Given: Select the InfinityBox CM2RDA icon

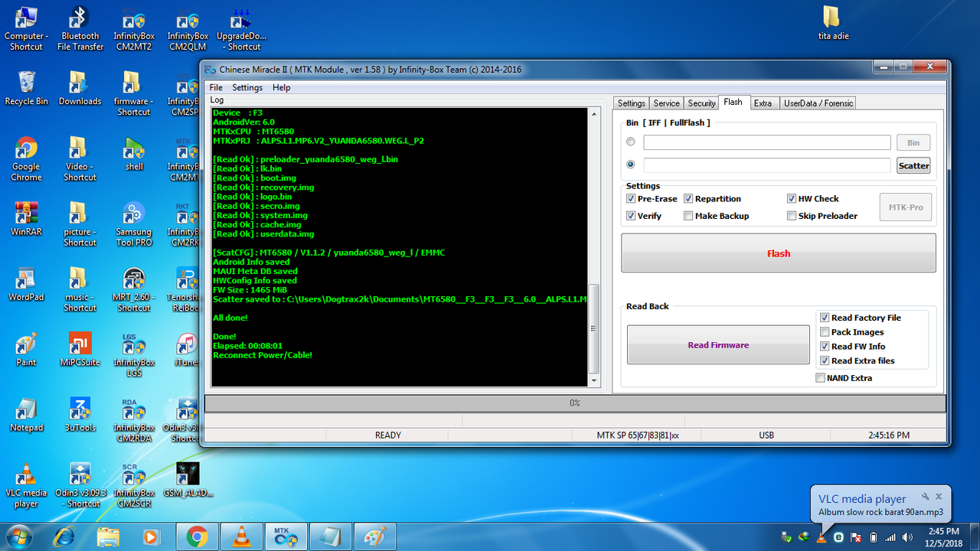Looking at the screenshot, I should 134,420.
